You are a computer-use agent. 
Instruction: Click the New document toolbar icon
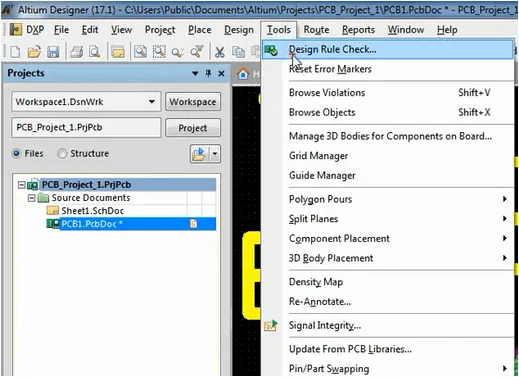tap(15, 52)
